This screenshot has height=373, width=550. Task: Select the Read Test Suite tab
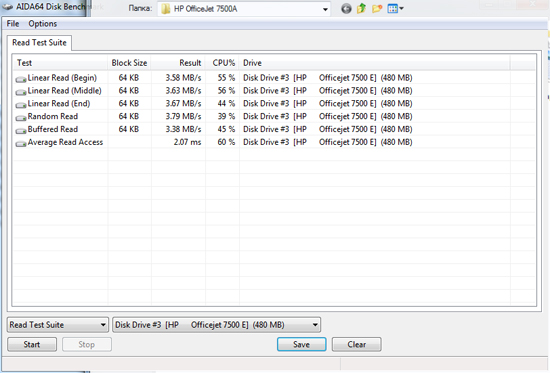click(39, 42)
